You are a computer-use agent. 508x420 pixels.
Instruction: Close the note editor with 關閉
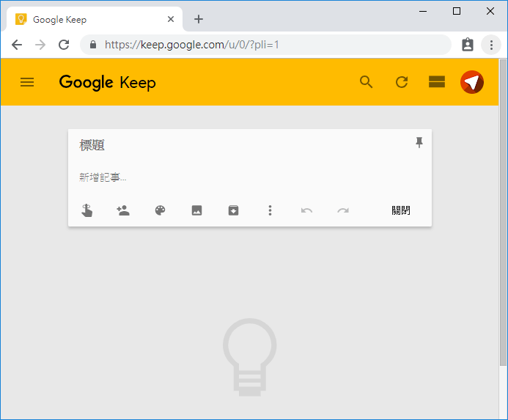[401, 210]
